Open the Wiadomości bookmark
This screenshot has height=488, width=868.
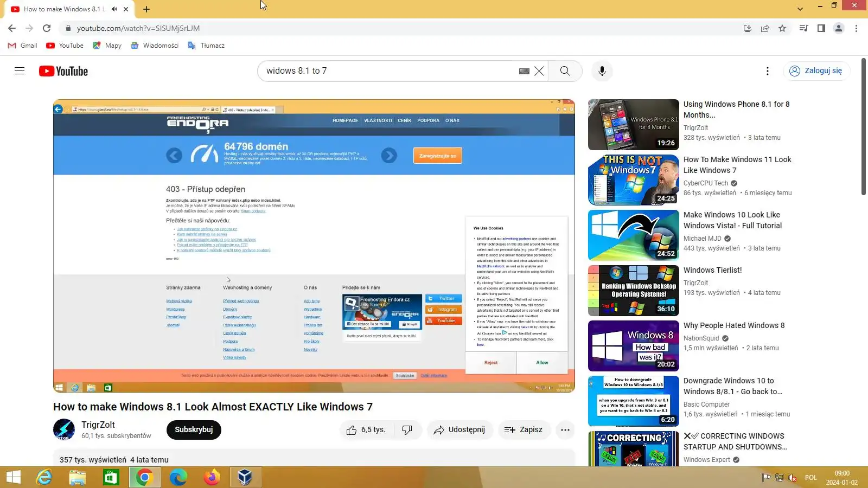[155, 46]
